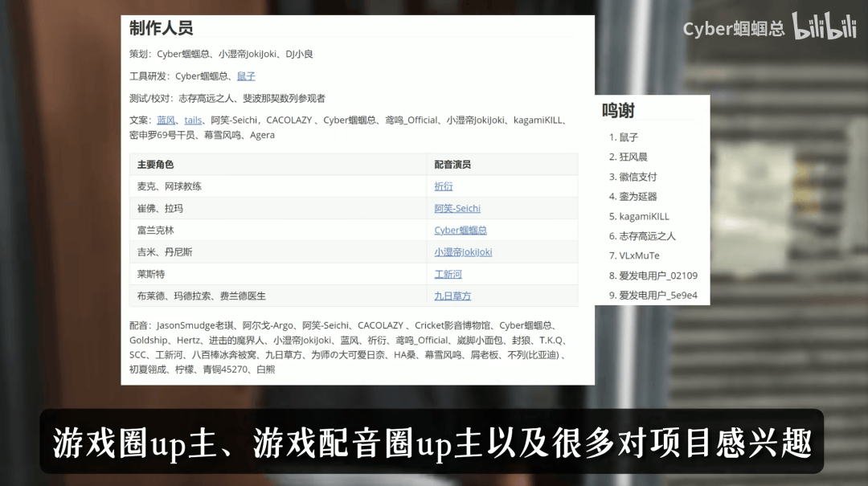Viewport: 868px width, 486px height.
Task: Open the 鼠子 link under 工具研发
Action: point(246,76)
